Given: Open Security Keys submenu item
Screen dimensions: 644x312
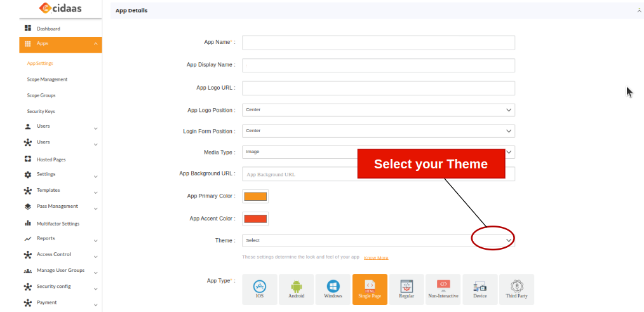Looking at the screenshot, I should coord(41,111).
